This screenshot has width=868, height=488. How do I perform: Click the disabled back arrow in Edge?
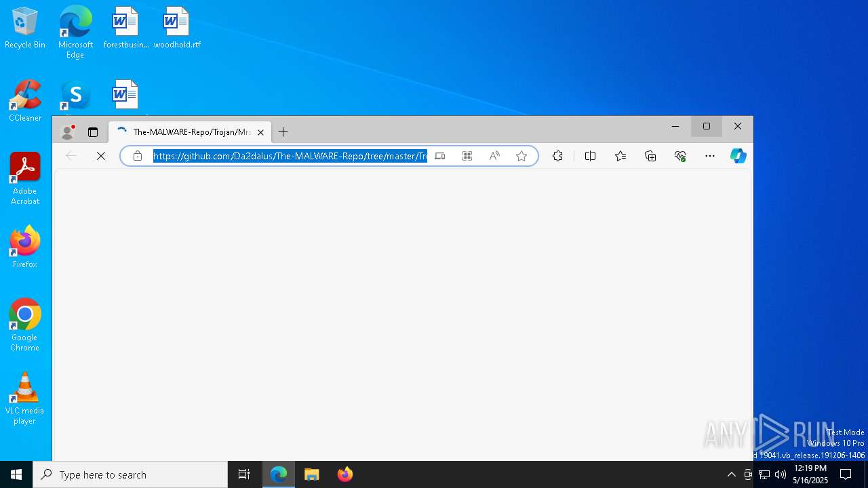[71, 156]
